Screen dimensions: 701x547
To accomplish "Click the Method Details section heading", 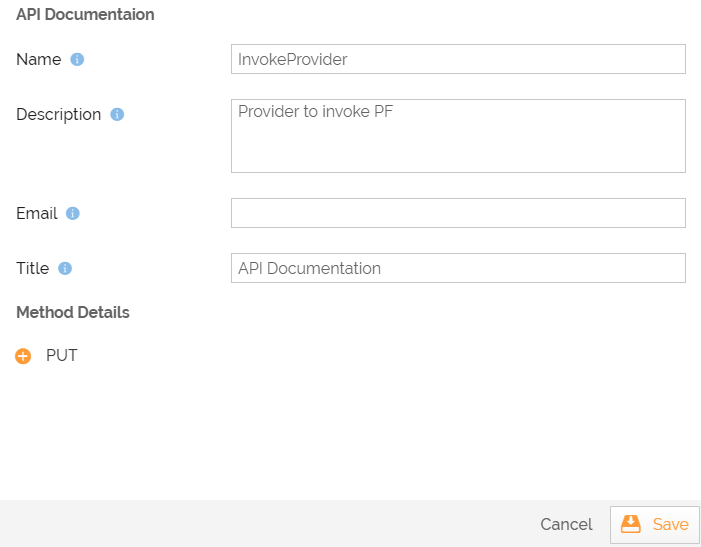I will (x=73, y=313).
